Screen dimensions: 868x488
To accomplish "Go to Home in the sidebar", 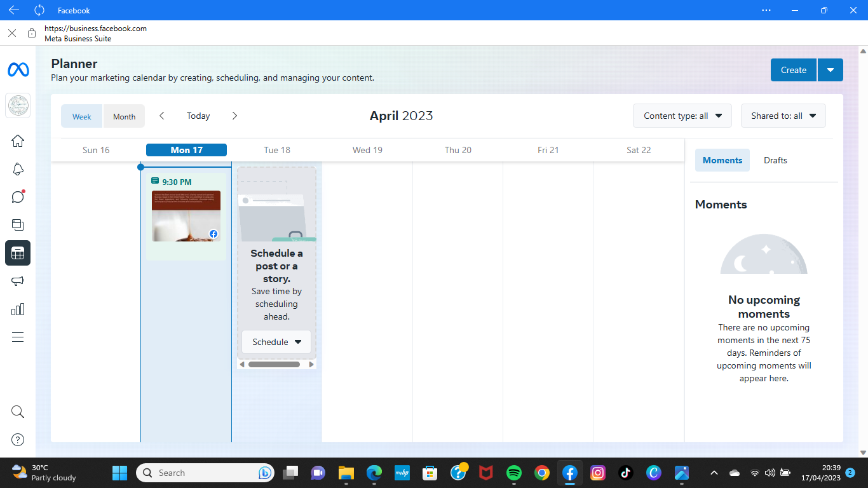I will tap(18, 141).
